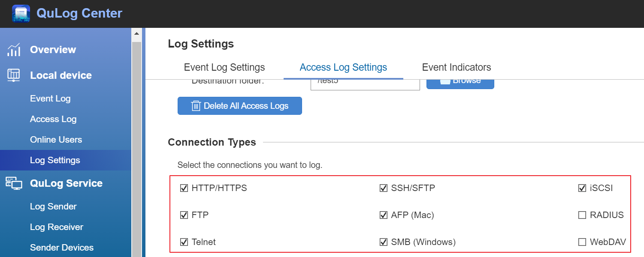Click Delete All Access Logs button
This screenshot has width=644, height=257.
pyautogui.click(x=240, y=106)
